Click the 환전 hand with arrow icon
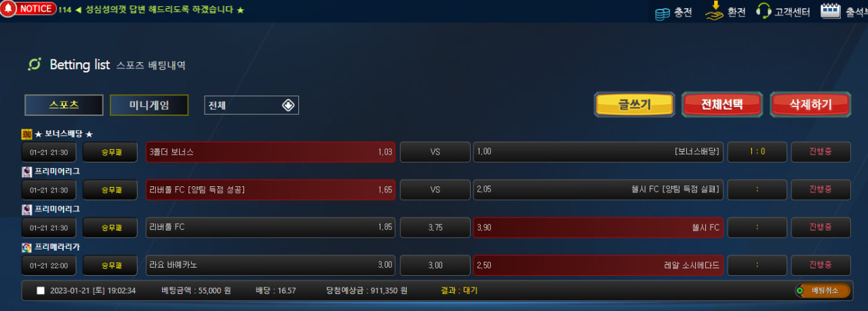 click(714, 10)
